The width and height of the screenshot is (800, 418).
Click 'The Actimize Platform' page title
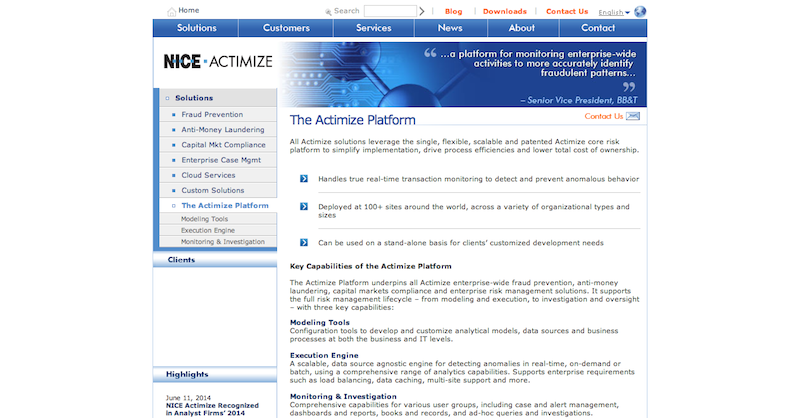tap(353, 120)
